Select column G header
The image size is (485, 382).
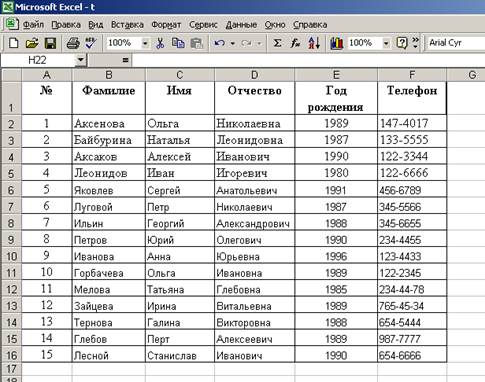click(x=466, y=75)
